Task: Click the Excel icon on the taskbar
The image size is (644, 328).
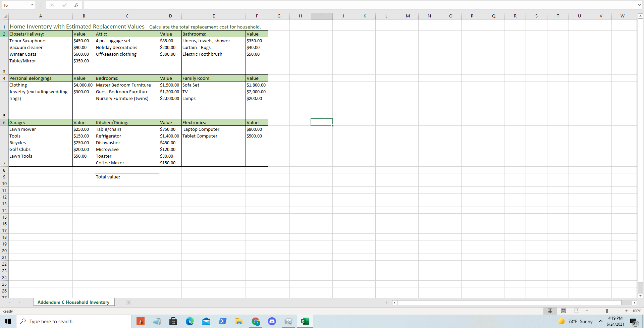Action: click(x=305, y=321)
